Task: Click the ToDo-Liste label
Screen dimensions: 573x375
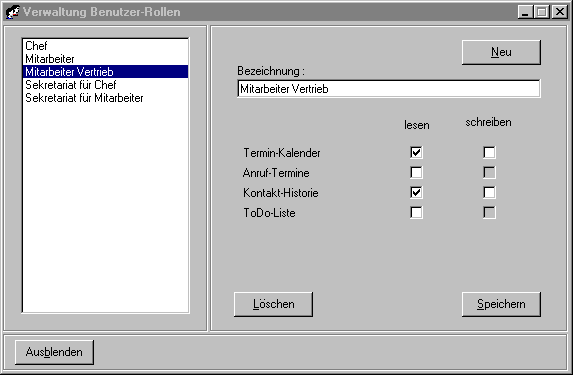Action: coord(269,213)
